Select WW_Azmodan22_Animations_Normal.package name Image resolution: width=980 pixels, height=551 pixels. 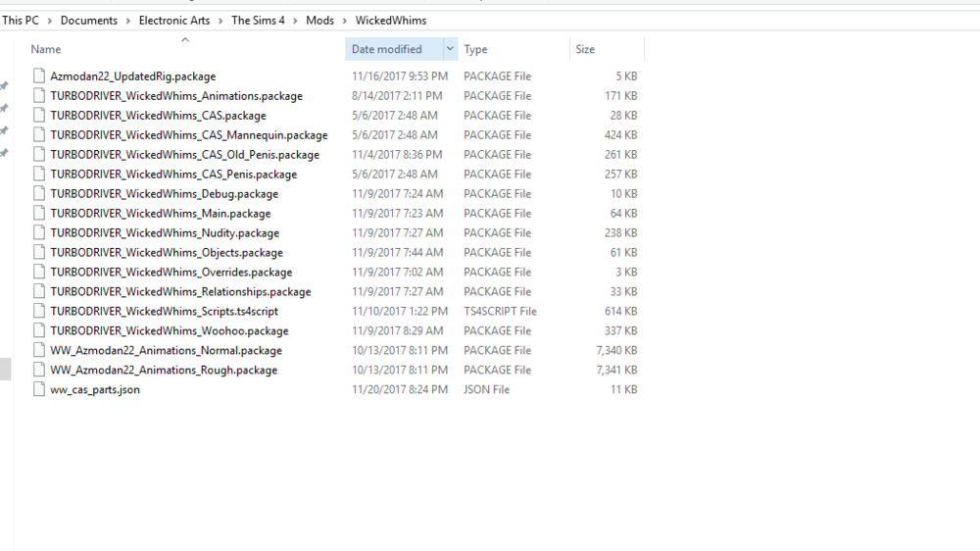[167, 350]
